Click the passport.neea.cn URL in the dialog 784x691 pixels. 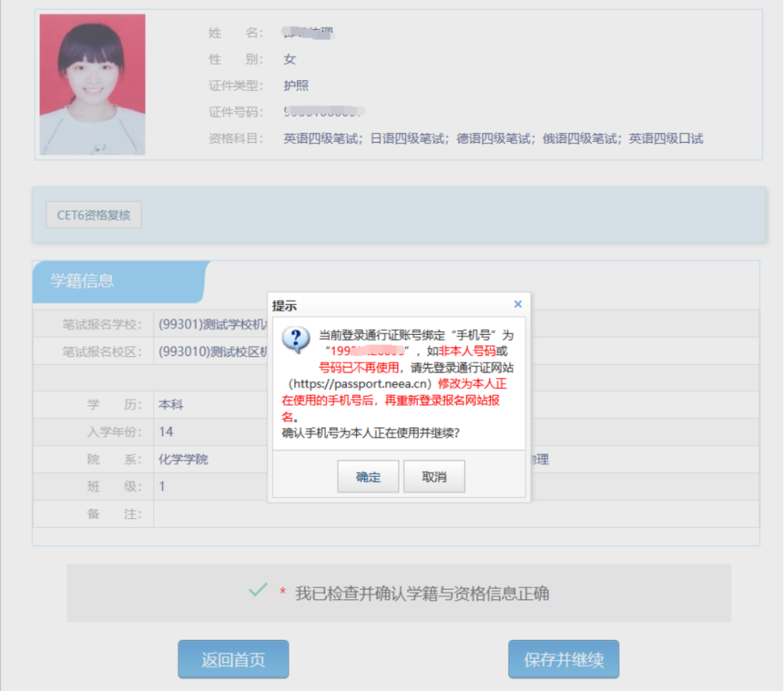361,384
